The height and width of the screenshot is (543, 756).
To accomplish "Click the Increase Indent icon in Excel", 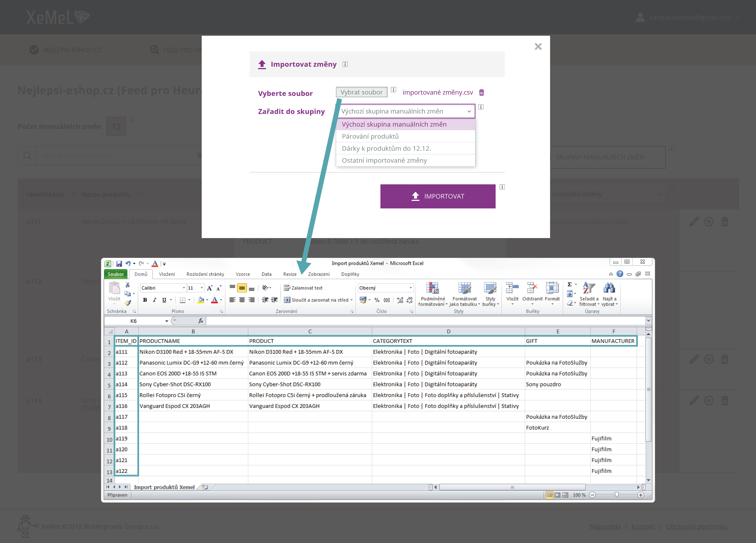I will (x=274, y=300).
